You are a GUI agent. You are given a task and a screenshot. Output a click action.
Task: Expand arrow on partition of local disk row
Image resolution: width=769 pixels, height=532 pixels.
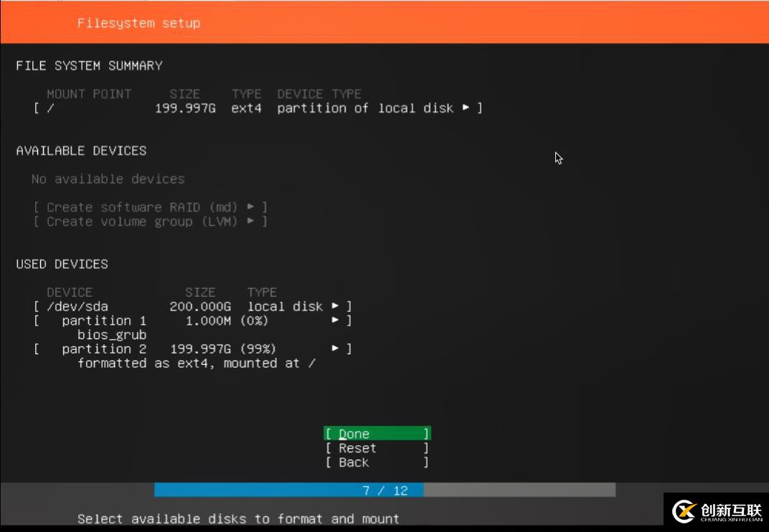click(466, 108)
